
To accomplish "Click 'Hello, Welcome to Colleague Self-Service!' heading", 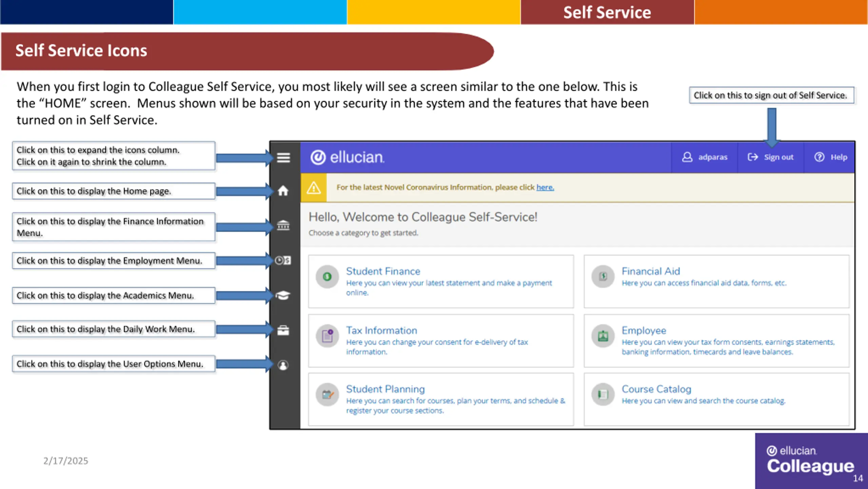I will pyautogui.click(x=423, y=217).
